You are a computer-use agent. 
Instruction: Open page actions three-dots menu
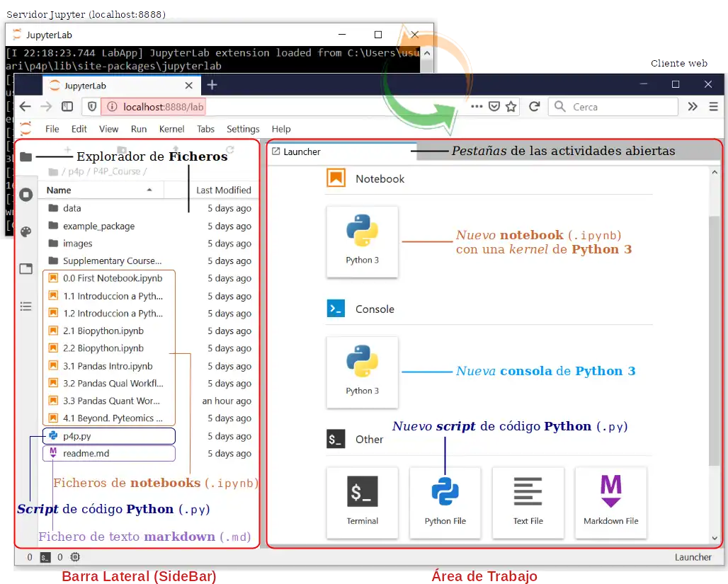pos(477,106)
